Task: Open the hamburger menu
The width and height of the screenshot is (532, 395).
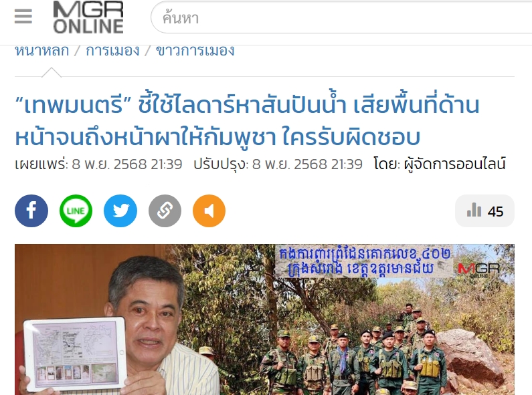Action: [23, 16]
